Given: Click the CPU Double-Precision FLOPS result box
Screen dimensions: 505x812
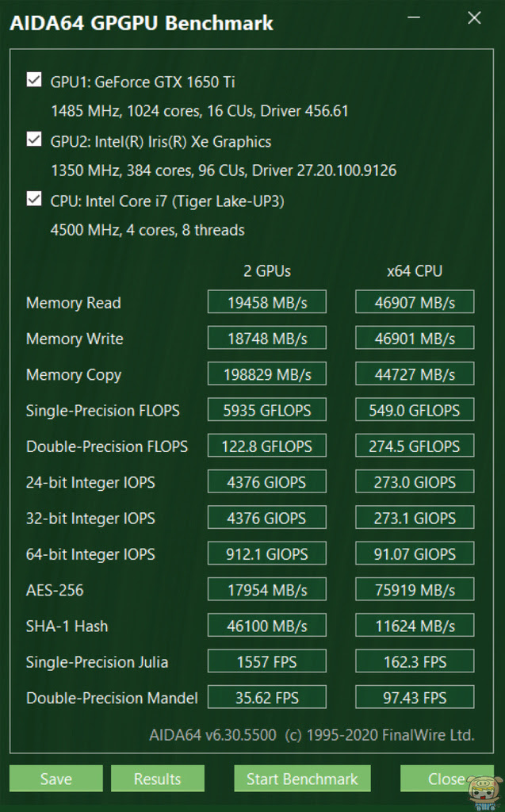Looking at the screenshot, I should pos(415,446).
